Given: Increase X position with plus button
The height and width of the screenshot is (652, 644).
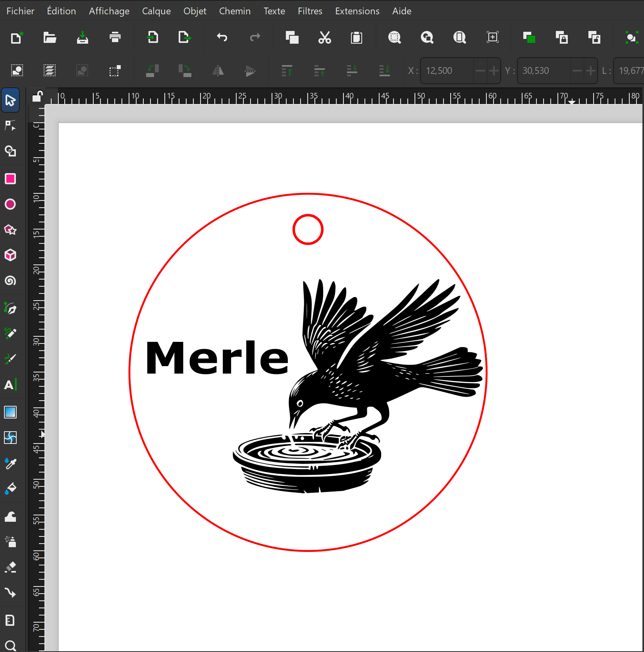Looking at the screenshot, I should [494, 71].
